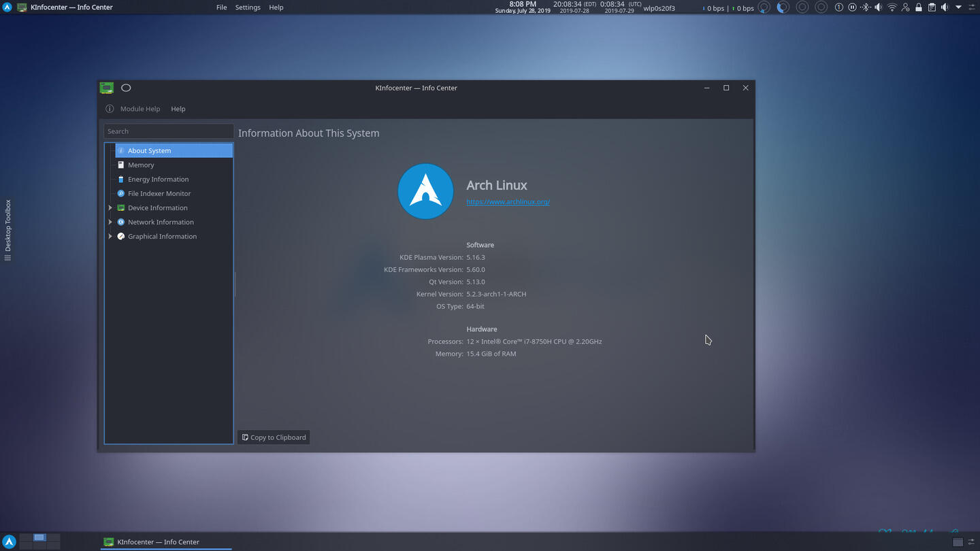Click the pause icon in system tray
Screen dimensions: 980x551
click(x=852, y=7)
